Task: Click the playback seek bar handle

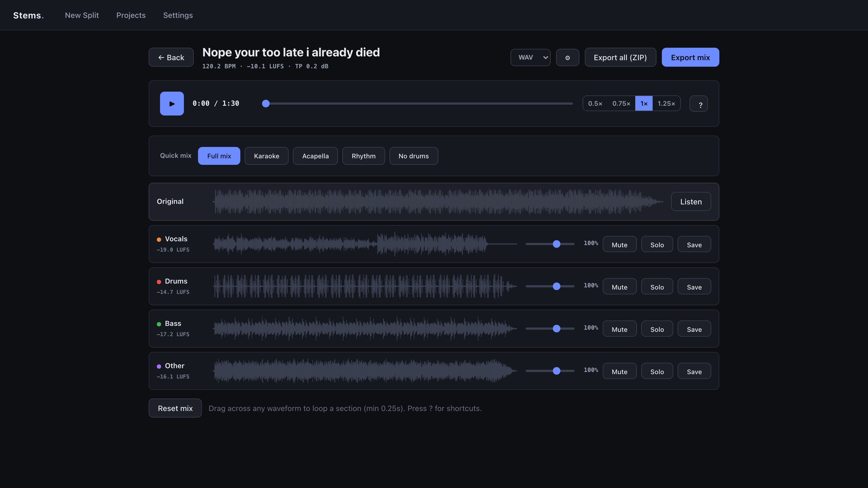Action: 266,104
